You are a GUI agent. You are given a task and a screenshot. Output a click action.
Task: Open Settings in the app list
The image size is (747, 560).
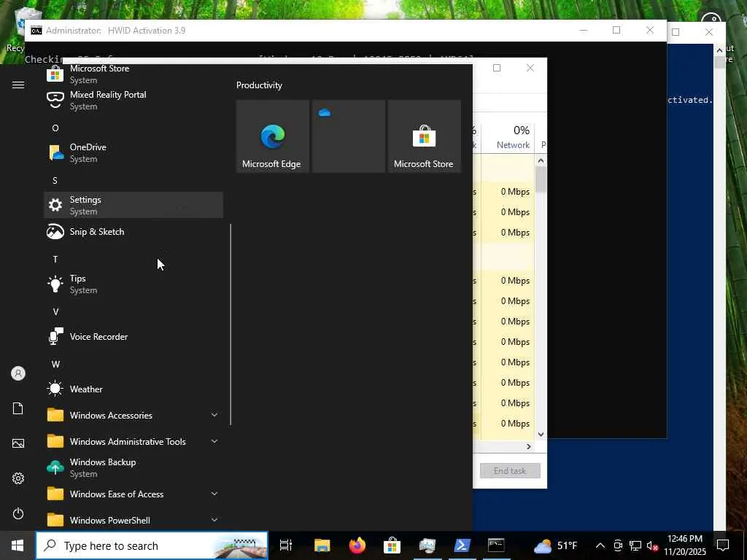pos(133,205)
